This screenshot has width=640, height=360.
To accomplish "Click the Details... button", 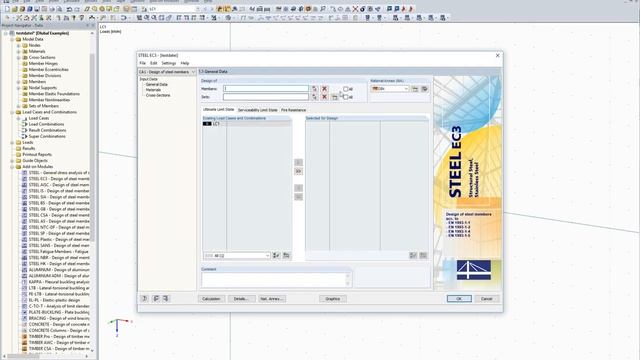I will click(x=242, y=299).
